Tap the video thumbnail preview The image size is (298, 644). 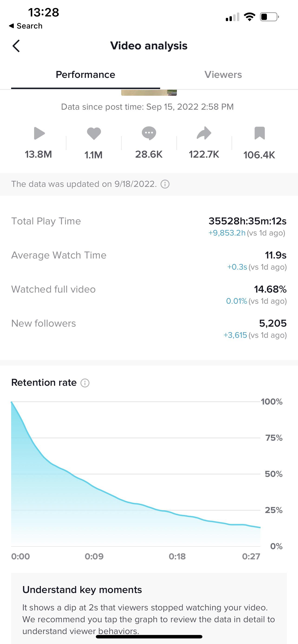click(149, 92)
